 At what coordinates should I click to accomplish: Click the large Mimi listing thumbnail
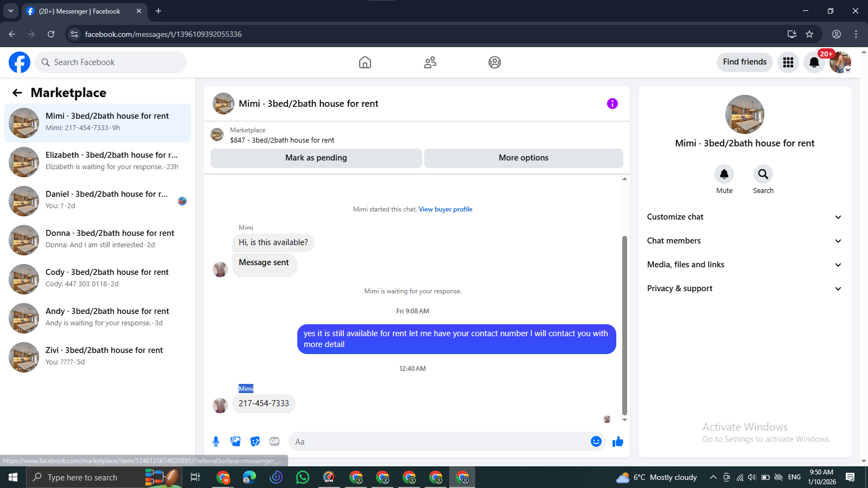744,114
